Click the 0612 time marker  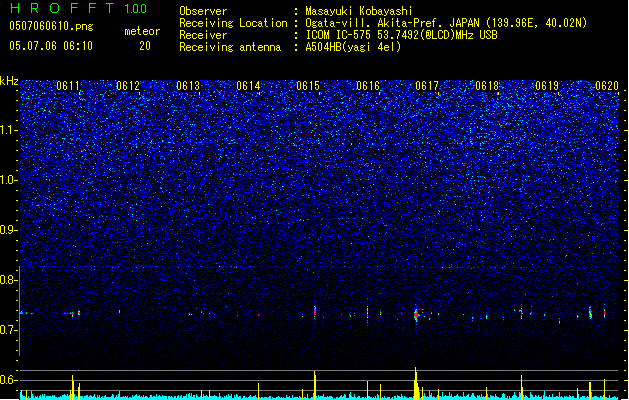[x=128, y=86]
